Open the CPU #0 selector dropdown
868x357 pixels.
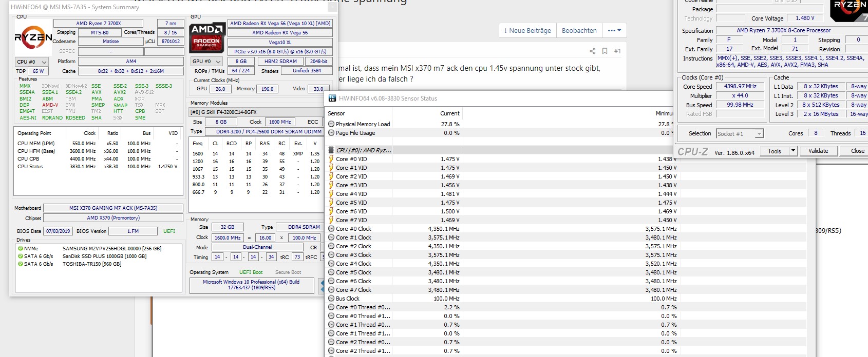[31, 62]
